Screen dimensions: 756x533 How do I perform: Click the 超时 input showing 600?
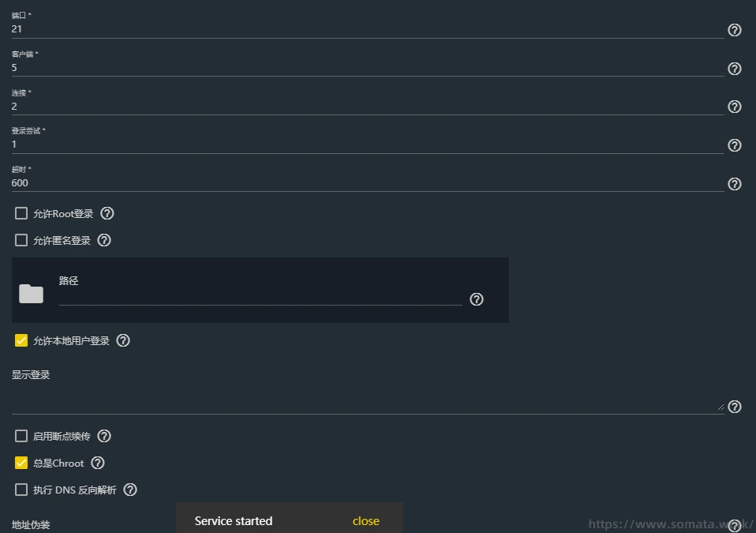[367, 183]
